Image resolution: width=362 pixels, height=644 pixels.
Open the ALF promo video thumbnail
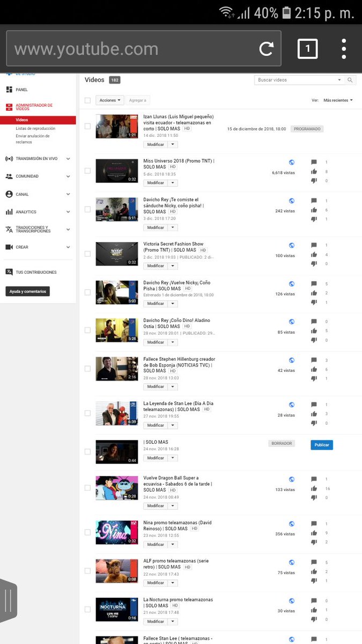(x=117, y=571)
